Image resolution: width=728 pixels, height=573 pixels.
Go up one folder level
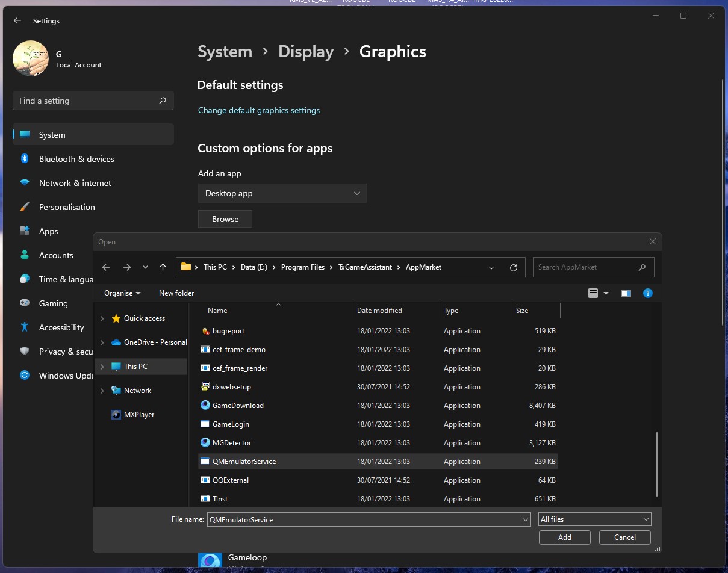point(163,267)
